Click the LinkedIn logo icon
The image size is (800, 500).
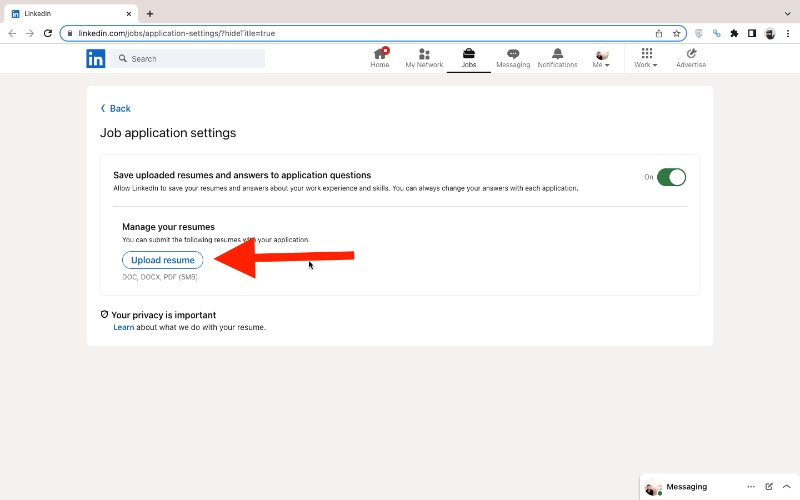coord(95,59)
